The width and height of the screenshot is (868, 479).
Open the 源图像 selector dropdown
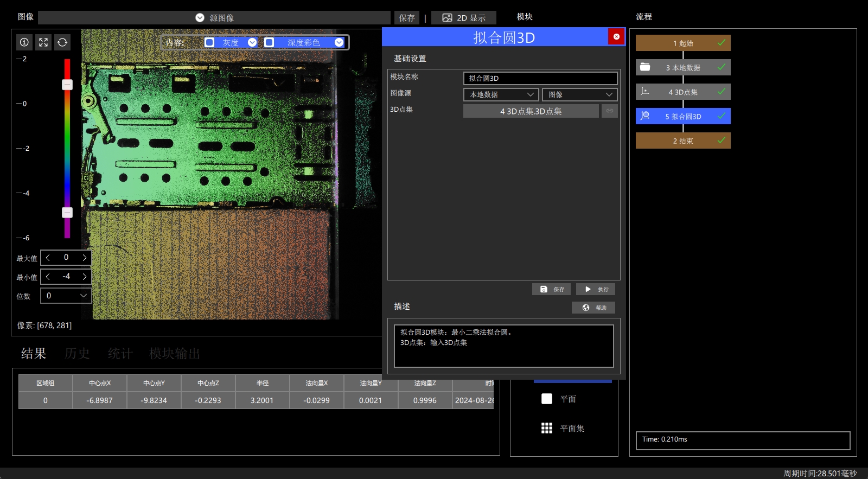[214, 18]
